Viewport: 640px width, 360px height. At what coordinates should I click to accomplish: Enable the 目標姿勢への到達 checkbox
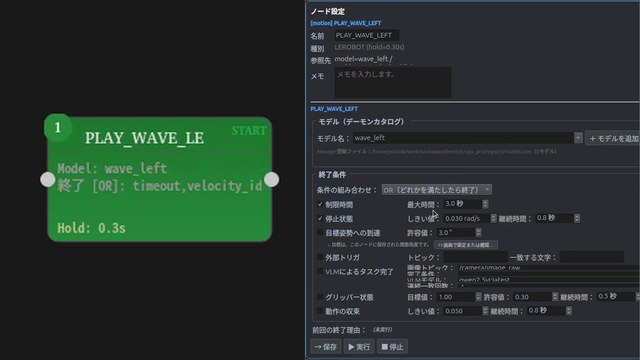click(320, 233)
